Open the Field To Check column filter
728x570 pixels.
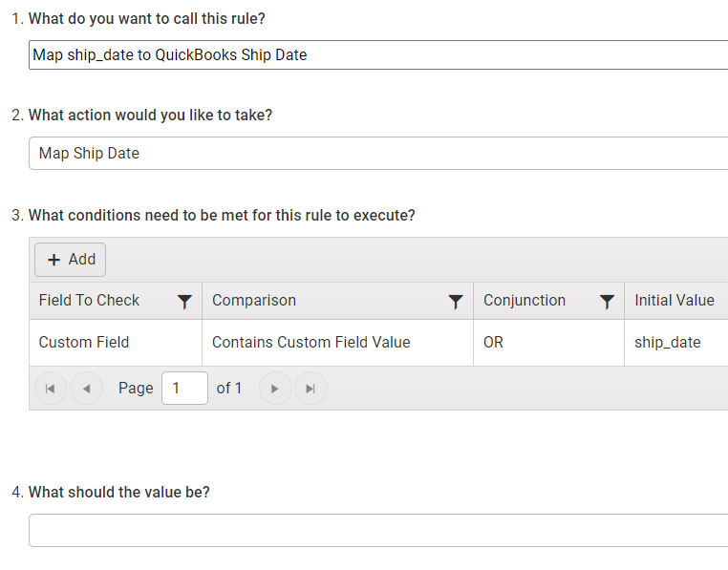[x=184, y=302]
